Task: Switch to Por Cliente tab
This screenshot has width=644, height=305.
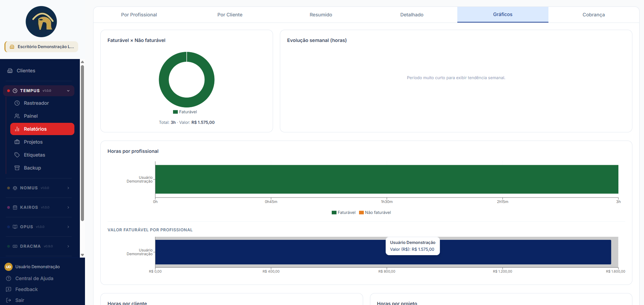Action: (230, 15)
